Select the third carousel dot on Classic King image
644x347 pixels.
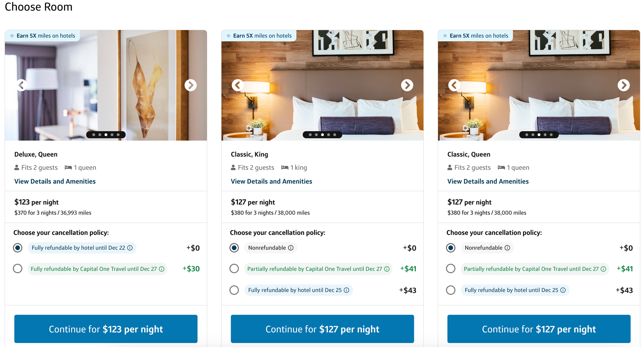pos(322,135)
